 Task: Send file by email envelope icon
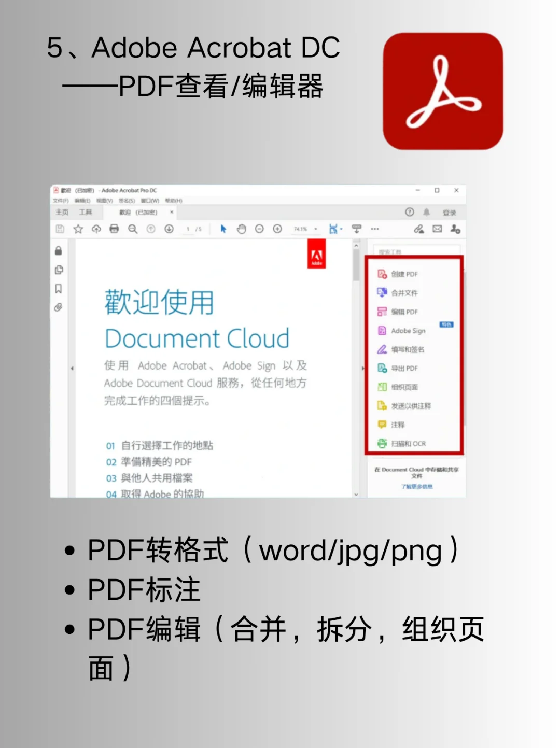pos(438,229)
